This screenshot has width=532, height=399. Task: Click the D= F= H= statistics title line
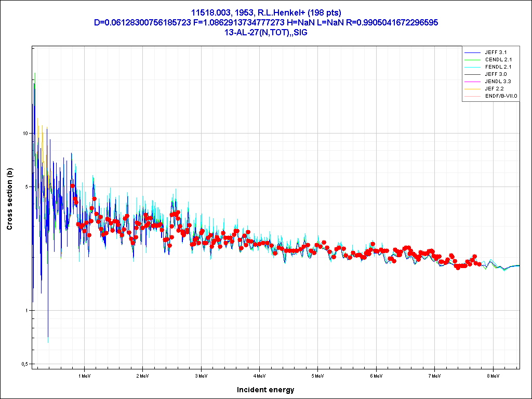(x=266, y=22)
